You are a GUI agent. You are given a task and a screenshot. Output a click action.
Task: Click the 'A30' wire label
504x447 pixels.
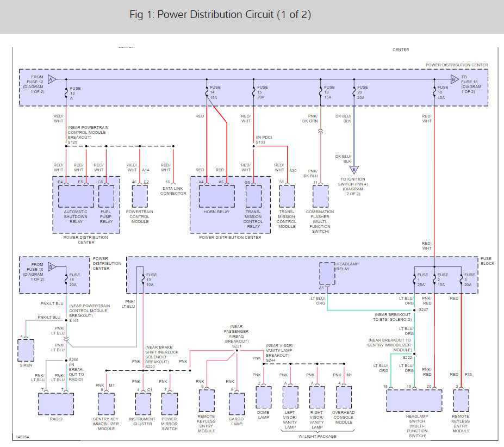click(293, 170)
